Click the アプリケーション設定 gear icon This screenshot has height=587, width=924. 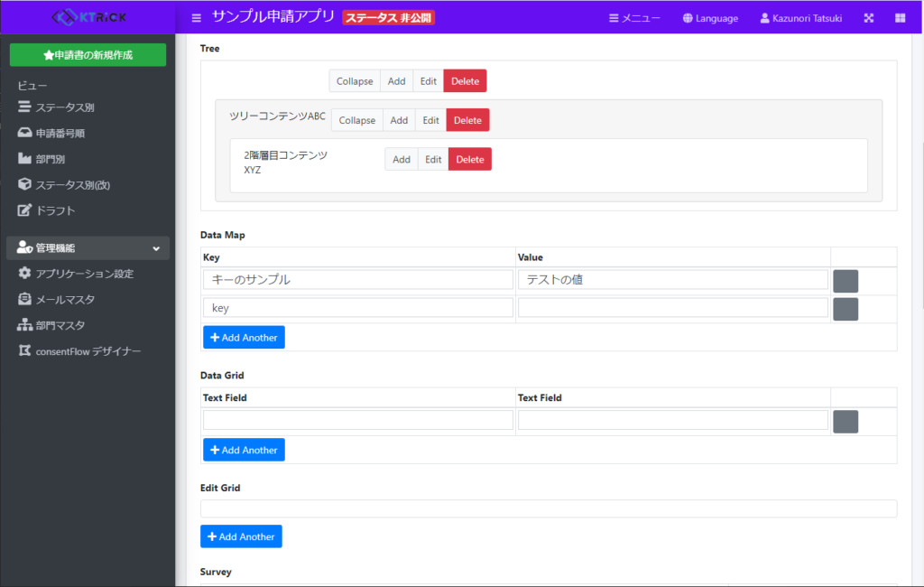pos(24,273)
